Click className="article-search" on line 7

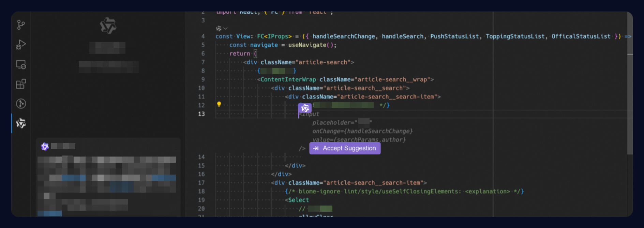click(305, 62)
